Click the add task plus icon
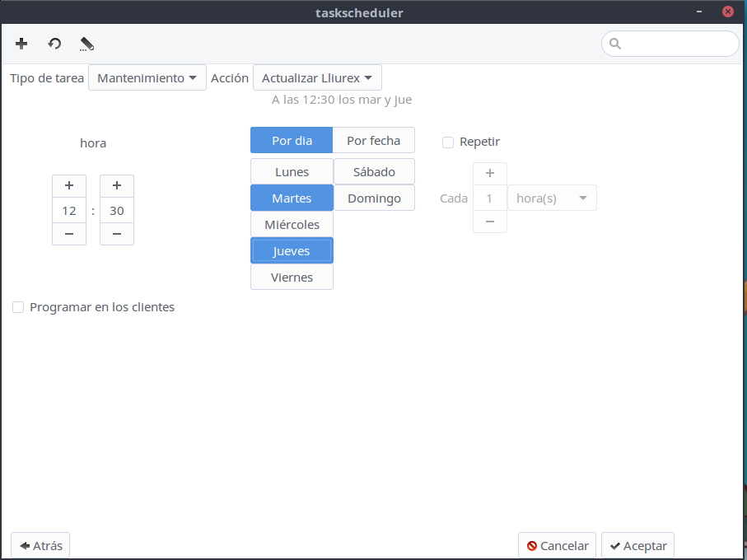747x560 pixels. pos(21,44)
